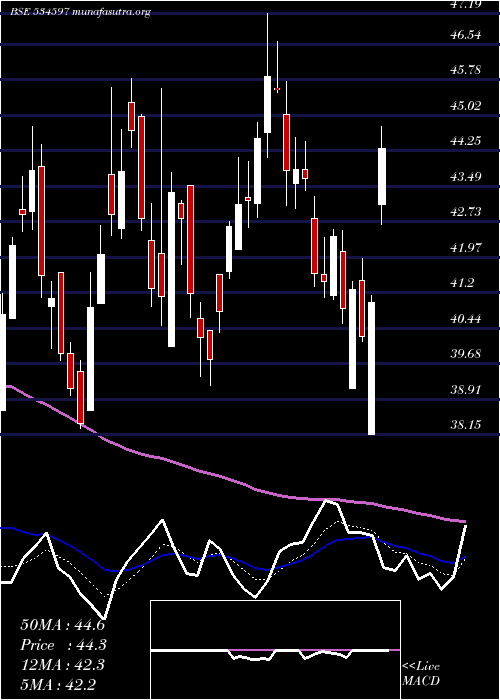Click the 38.91 price axis label
Viewport: 500px width, 700px height.
(466, 389)
